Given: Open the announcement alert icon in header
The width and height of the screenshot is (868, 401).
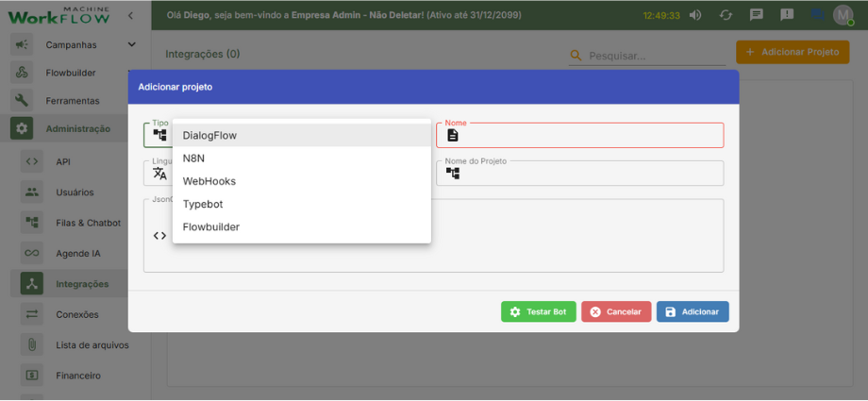Looking at the screenshot, I should pyautogui.click(x=786, y=15).
